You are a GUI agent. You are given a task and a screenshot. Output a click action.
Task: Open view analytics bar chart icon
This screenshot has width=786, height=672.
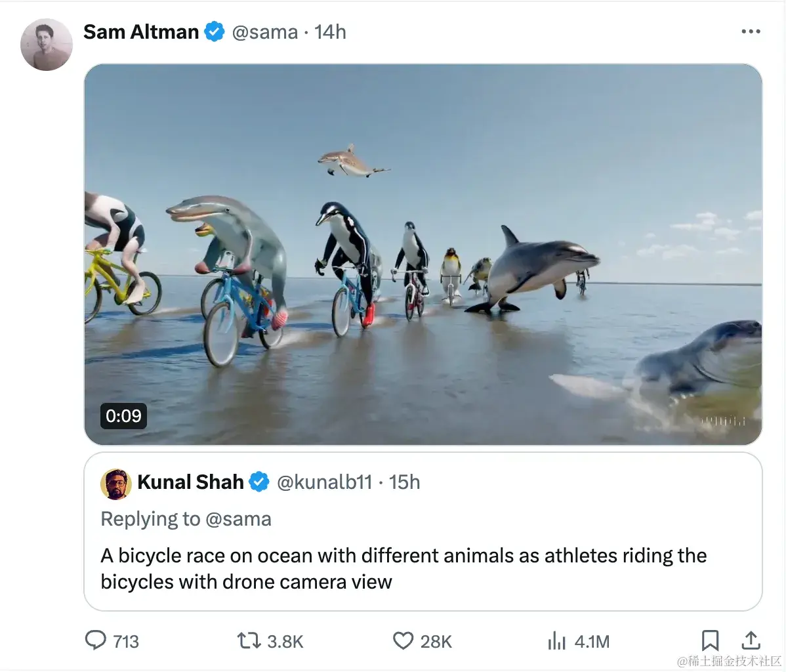pos(556,640)
